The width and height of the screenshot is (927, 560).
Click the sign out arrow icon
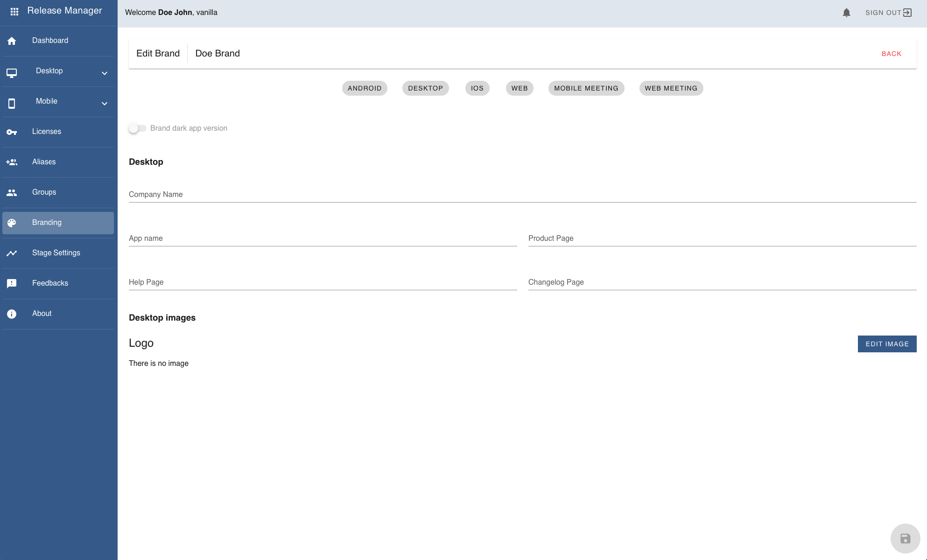(907, 13)
